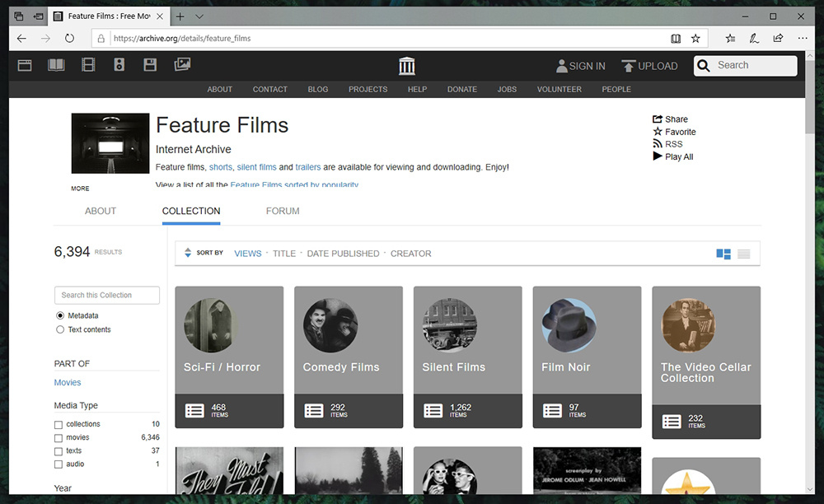This screenshot has width=824, height=504.
Task: Open the RSS feed link
Action: coord(667,144)
